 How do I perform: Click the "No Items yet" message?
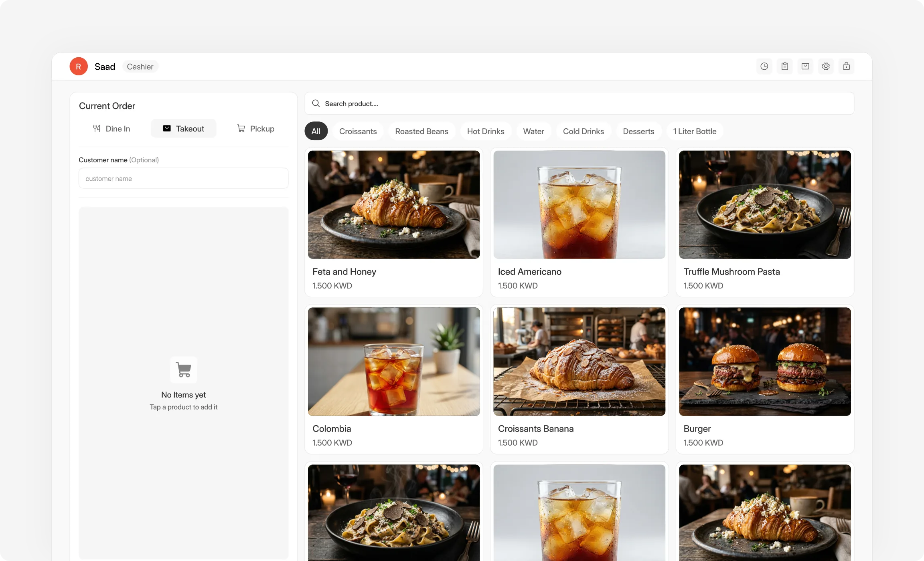(x=184, y=395)
